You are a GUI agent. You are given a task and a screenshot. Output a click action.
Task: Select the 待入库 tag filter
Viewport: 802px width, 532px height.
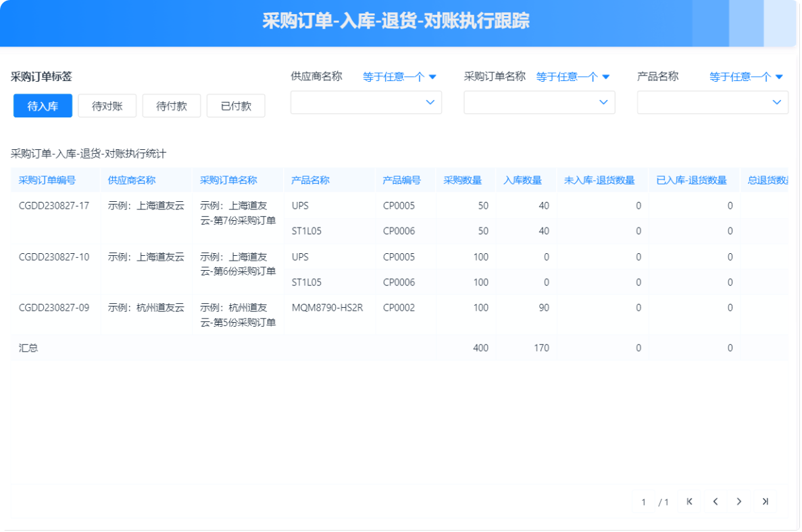point(43,106)
